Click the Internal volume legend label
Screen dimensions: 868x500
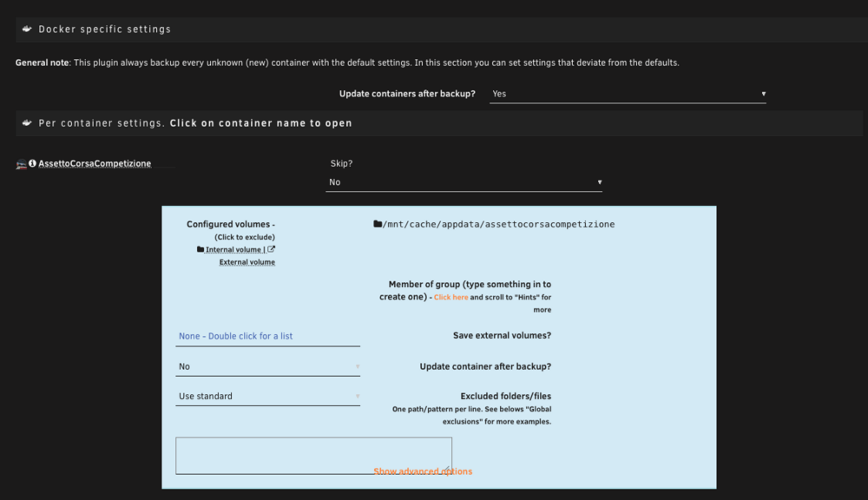pos(234,250)
